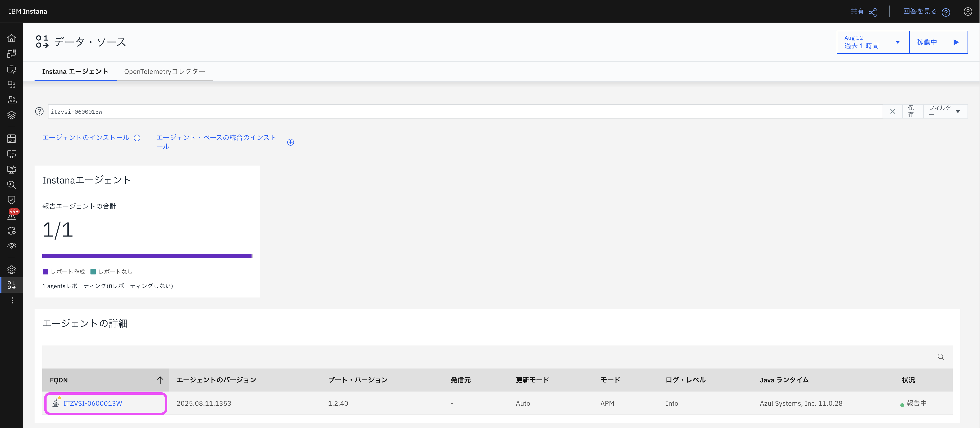The height and width of the screenshot is (428, 980).
Task: Open the Events alert icon with 99+ badge
Action: tap(12, 216)
